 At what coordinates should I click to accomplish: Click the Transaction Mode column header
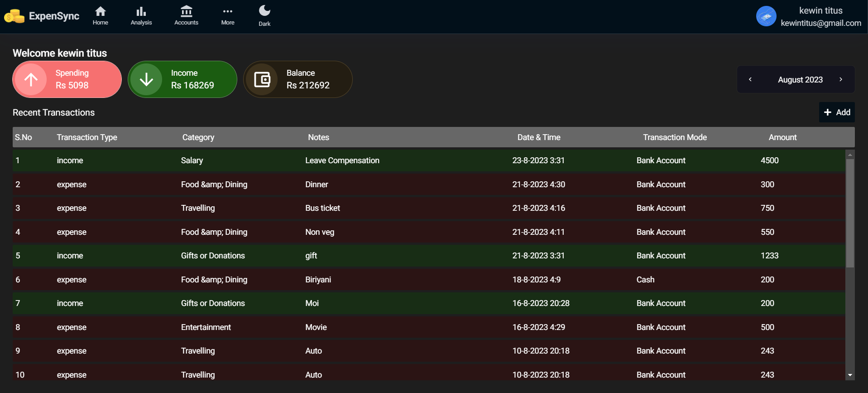[x=675, y=137]
